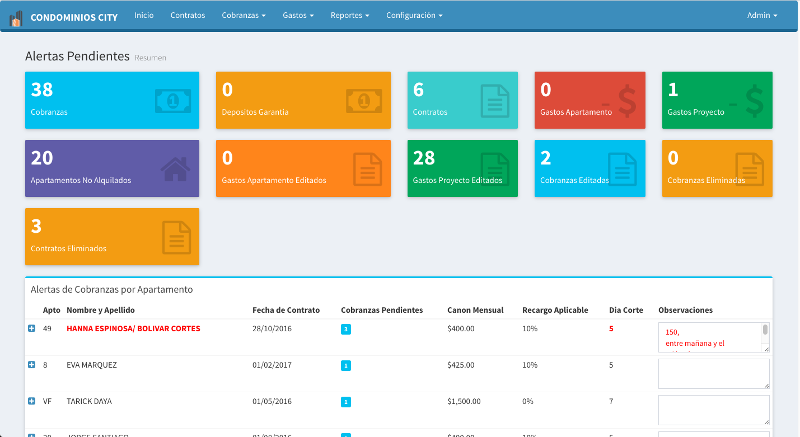Click the money bill icon on Cobranzas card
This screenshot has height=437, width=800.
coord(172,101)
